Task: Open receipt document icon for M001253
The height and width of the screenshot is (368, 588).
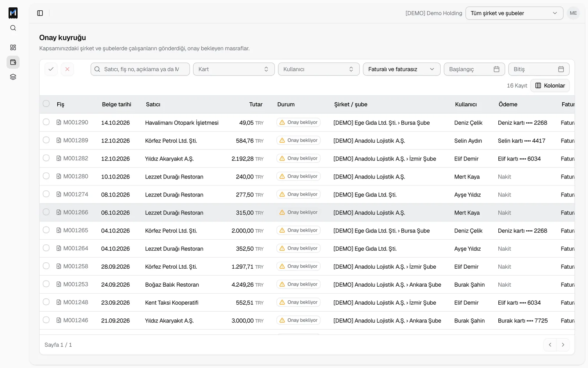Action: tap(59, 284)
